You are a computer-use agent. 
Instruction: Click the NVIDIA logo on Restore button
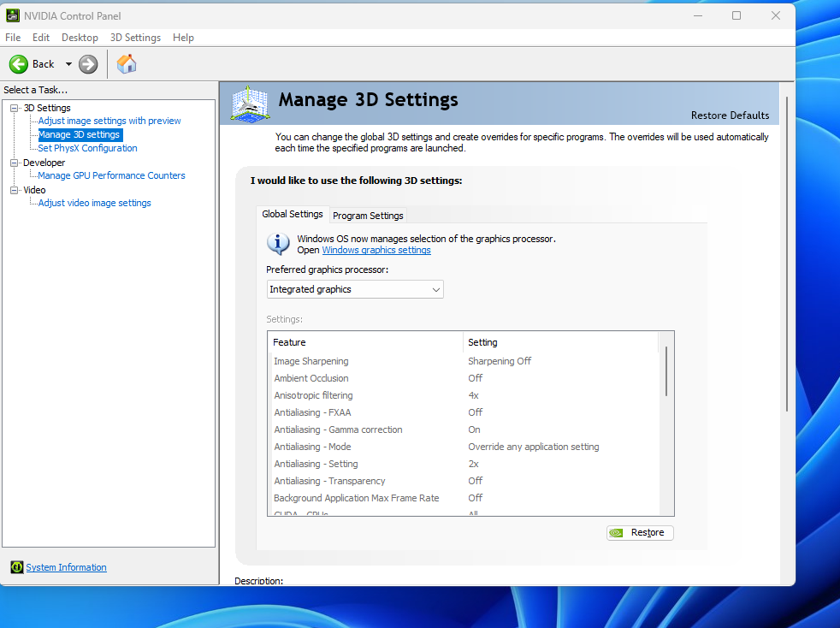(617, 533)
